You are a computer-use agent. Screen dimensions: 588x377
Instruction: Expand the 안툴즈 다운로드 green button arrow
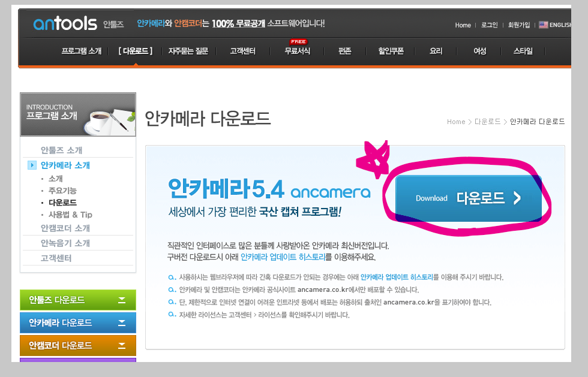(x=122, y=300)
